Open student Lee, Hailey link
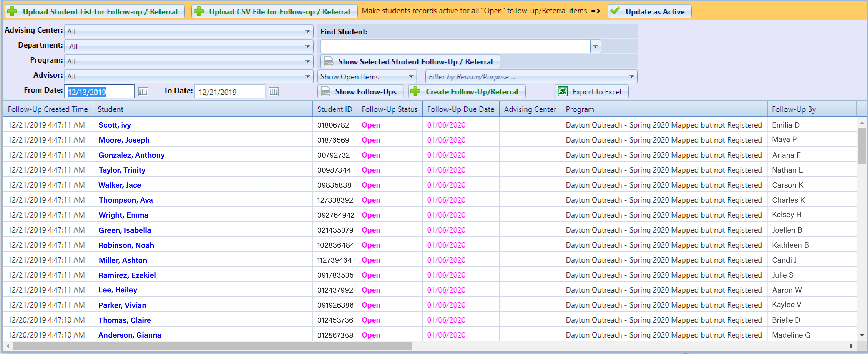This screenshot has height=354, width=868. 118,290
